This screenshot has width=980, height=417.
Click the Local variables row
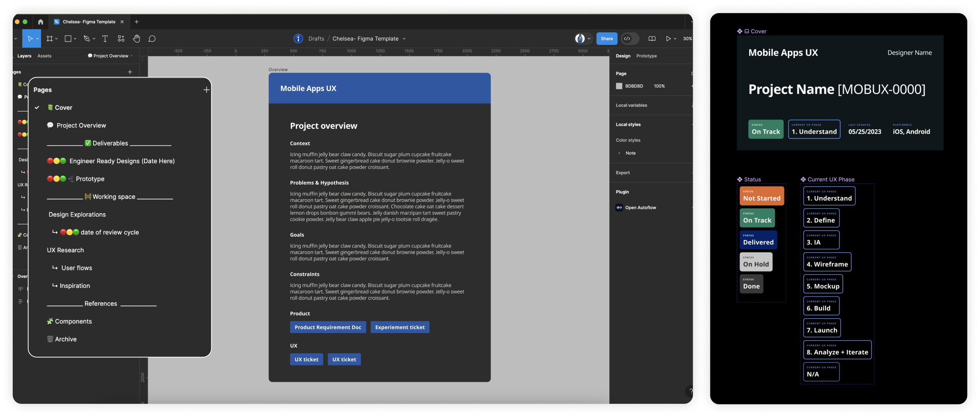[650, 106]
